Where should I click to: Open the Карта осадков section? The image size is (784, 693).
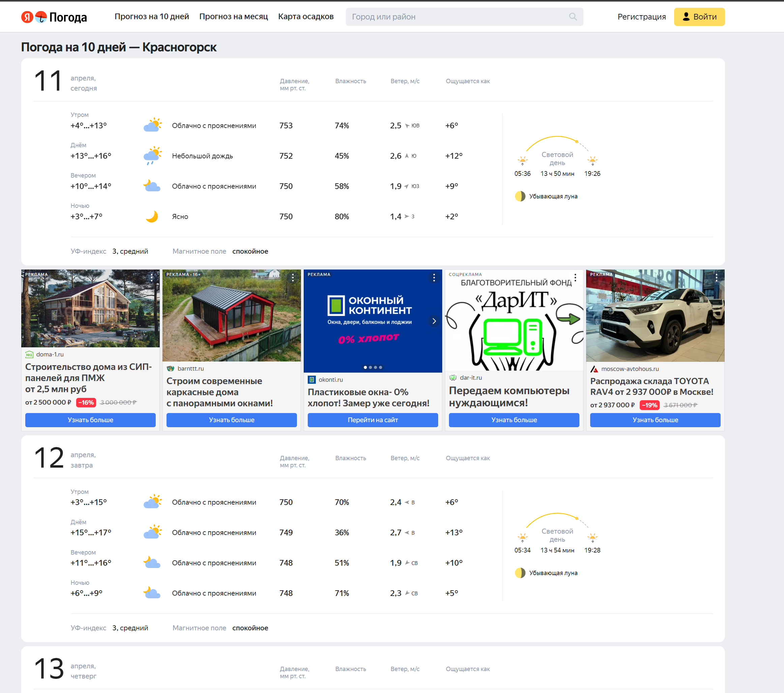(x=306, y=17)
